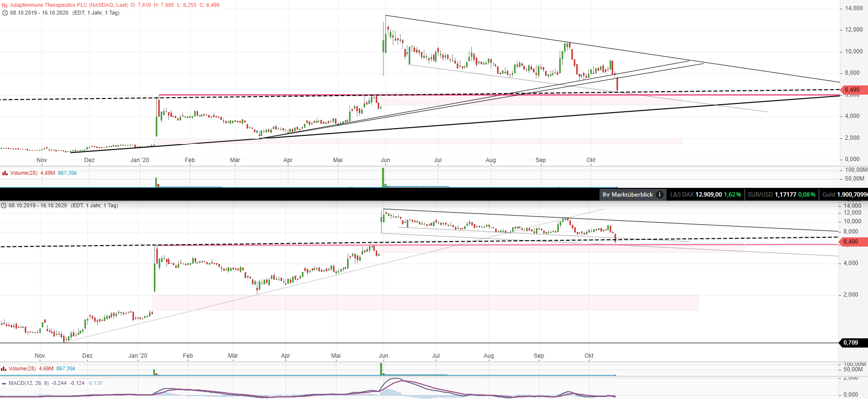Select the Volume(28) label in the upper chart
The width and height of the screenshot is (868, 399).
point(24,173)
